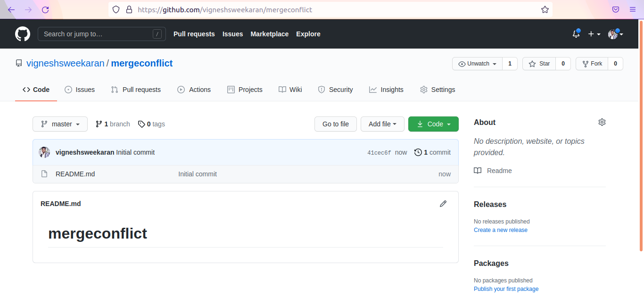Open the plus create-new dropdown
Image resolution: width=644 pixels, height=306 pixels.
[x=594, y=34]
